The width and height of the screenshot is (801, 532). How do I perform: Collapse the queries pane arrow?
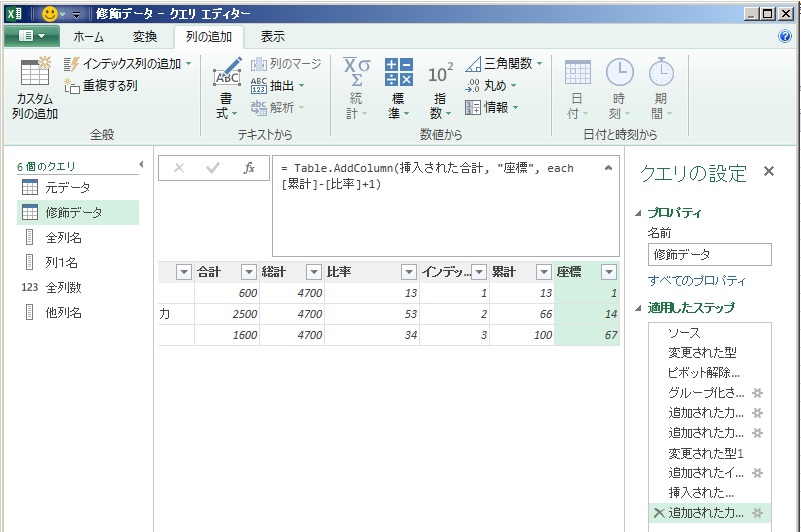tap(142, 165)
